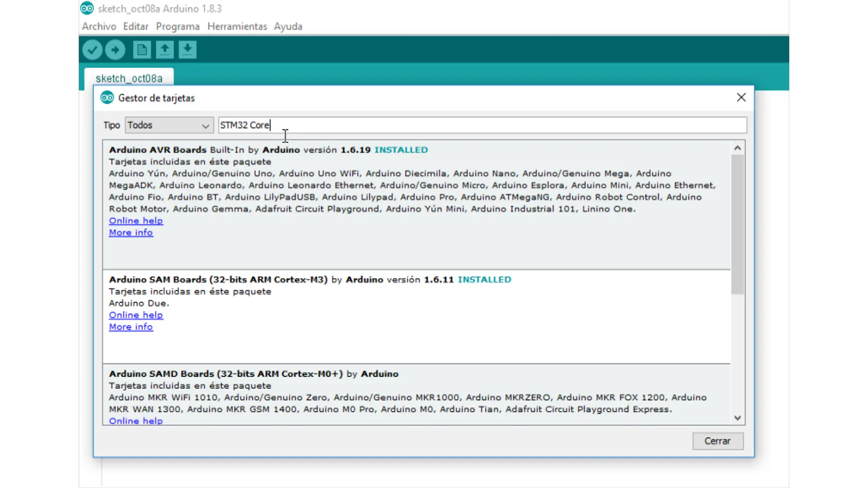Open More info for Arduino SAM Boards
The image size is (868, 488).
click(131, 327)
